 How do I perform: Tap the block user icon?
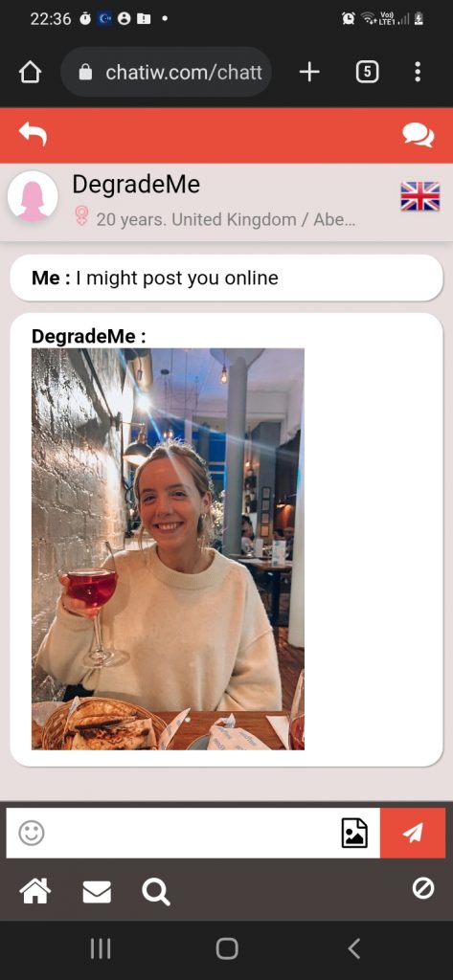[x=423, y=888]
